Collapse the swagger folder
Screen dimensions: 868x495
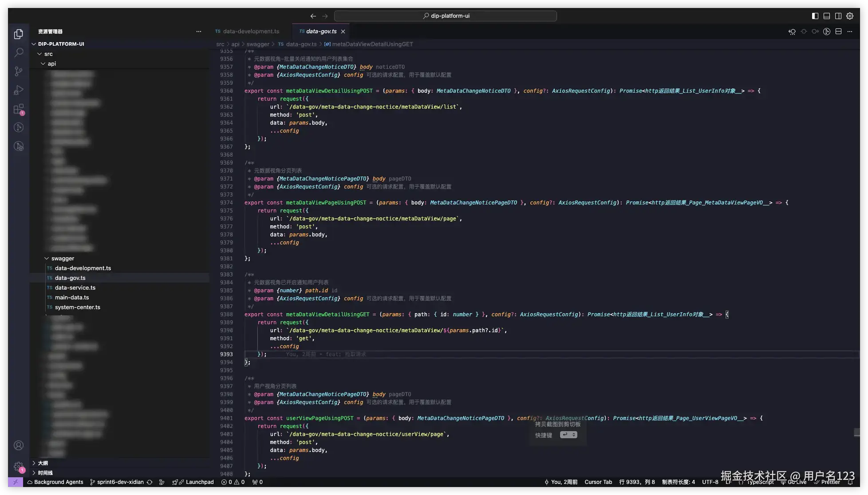[x=63, y=259]
